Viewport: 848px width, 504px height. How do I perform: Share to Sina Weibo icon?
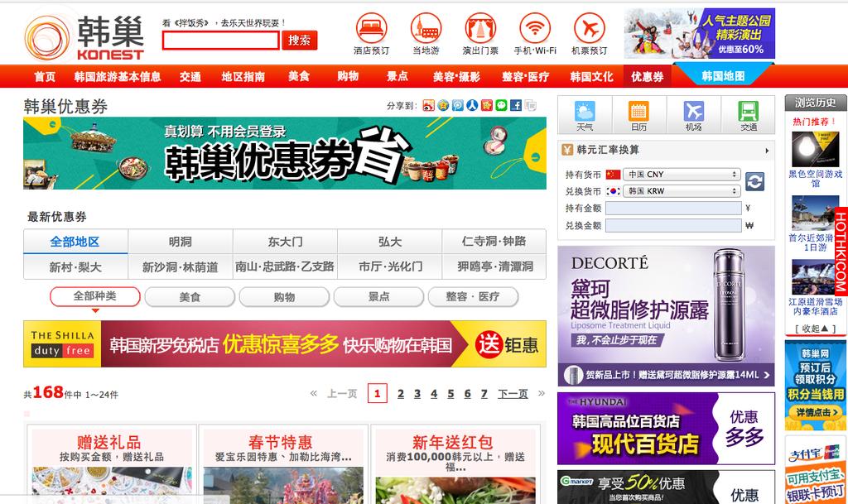pos(428,105)
